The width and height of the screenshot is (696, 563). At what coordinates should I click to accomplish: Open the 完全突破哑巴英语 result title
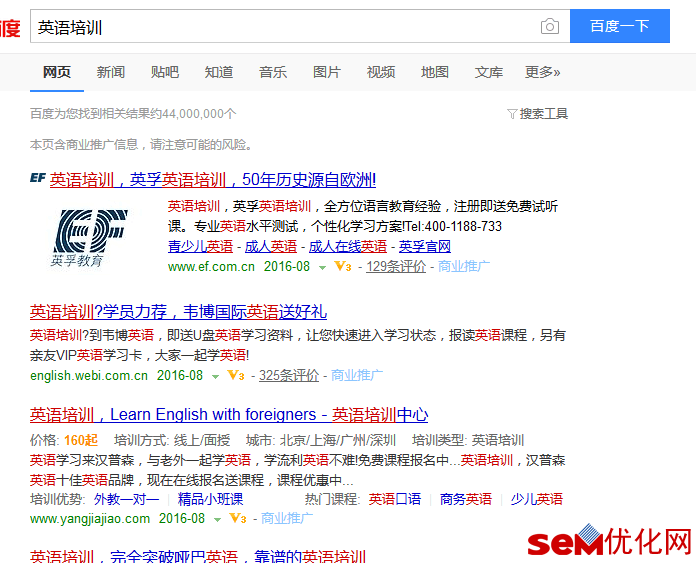198,556
